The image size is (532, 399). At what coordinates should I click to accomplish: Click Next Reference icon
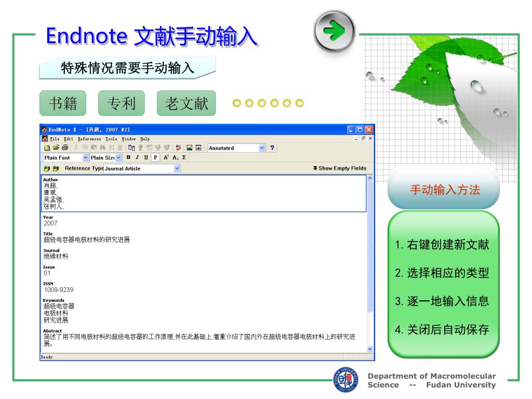click(56, 169)
